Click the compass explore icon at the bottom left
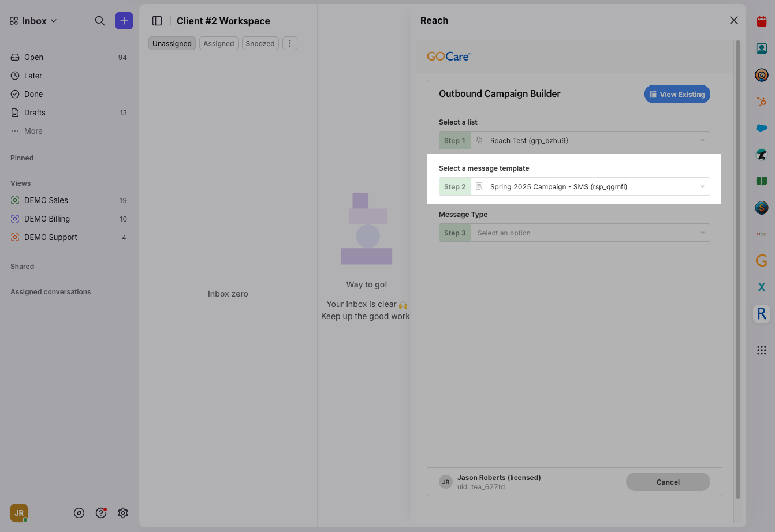 [79, 513]
